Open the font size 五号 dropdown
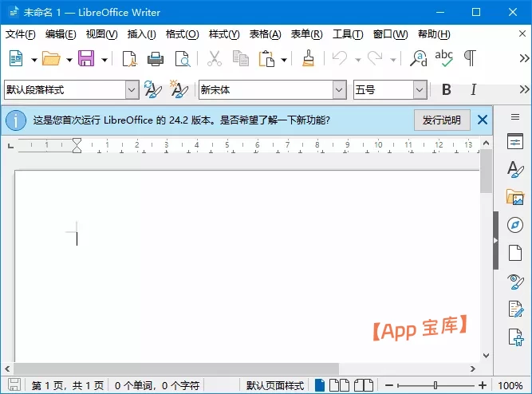 coord(420,90)
